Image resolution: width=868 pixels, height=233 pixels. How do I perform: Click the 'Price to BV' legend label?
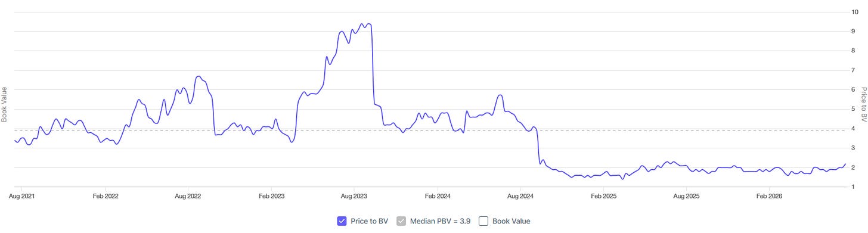coord(369,221)
